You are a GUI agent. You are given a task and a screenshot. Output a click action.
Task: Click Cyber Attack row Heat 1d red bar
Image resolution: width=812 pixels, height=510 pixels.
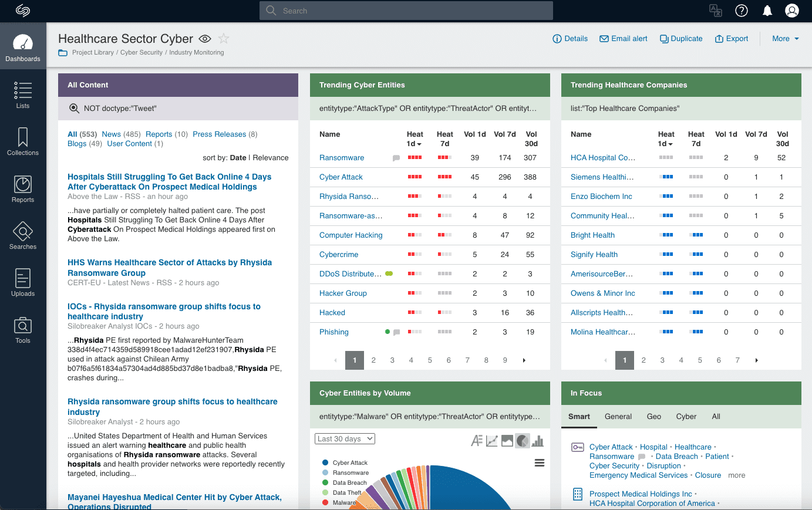415,177
